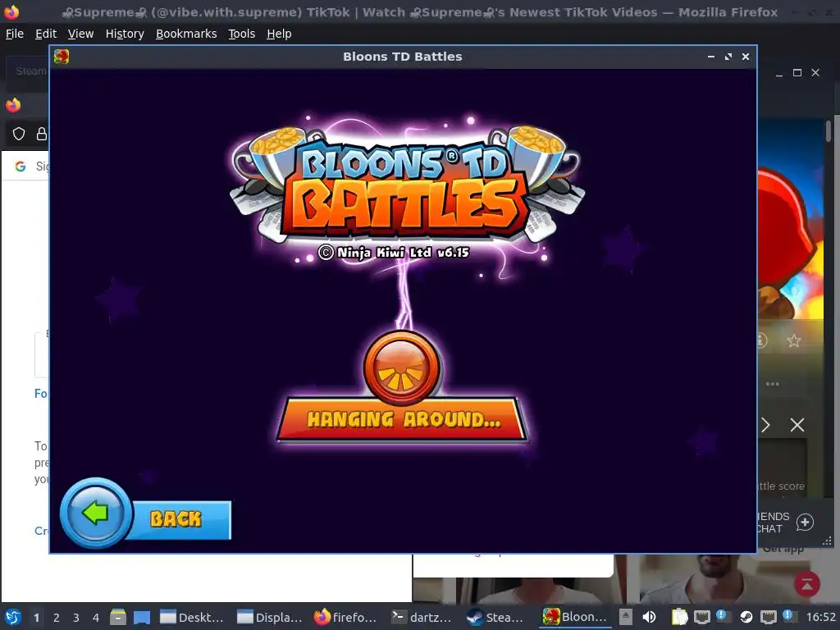Switch to Firefox taskbar window
This screenshot has width=840, height=630.
coord(345,617)
